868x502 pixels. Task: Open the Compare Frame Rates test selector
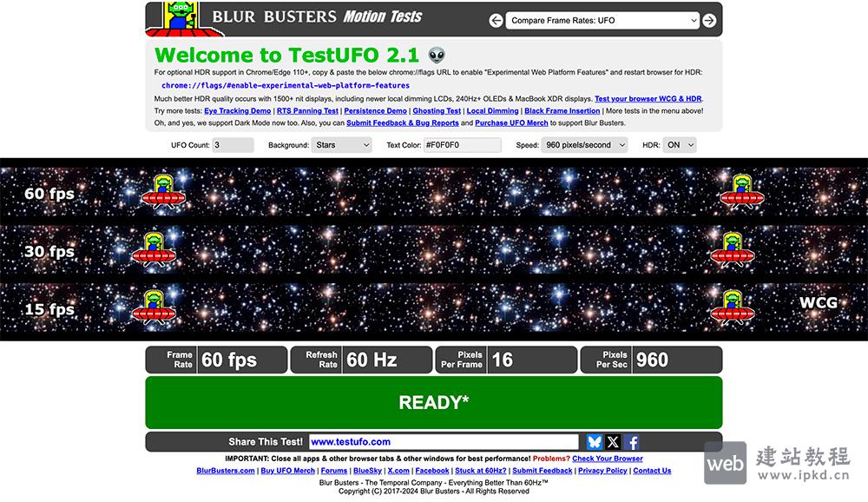pos(602,21)
